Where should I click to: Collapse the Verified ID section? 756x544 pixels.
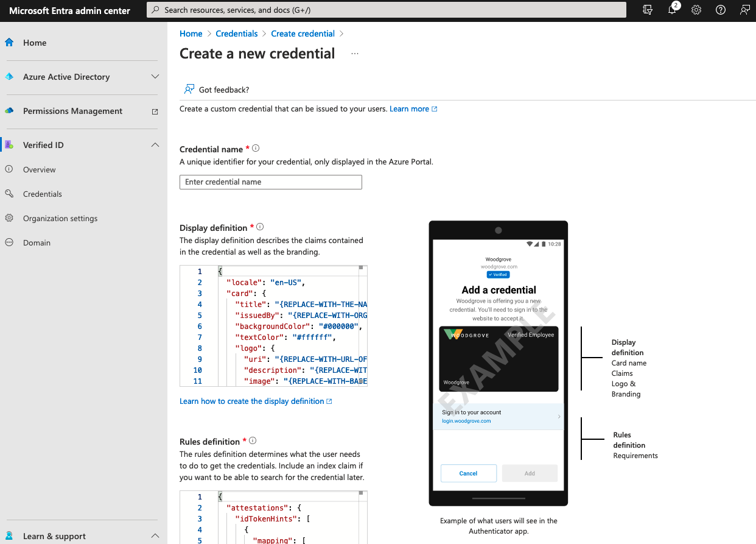point(155,145)
